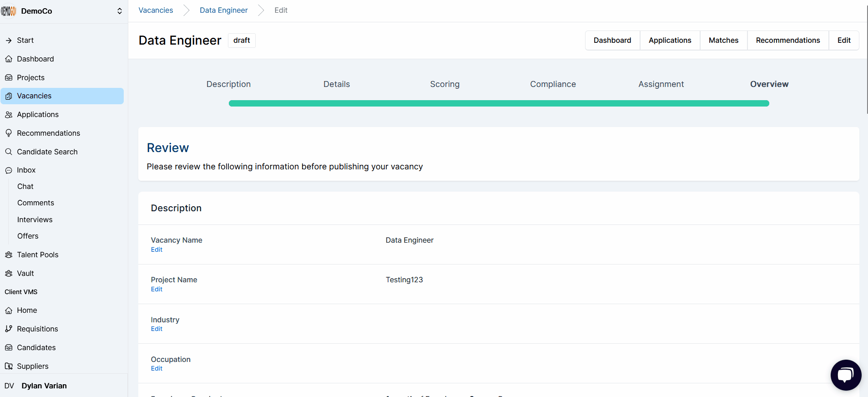
Task: Open Recommendations in the sidebar
Action: pos(62,133)
